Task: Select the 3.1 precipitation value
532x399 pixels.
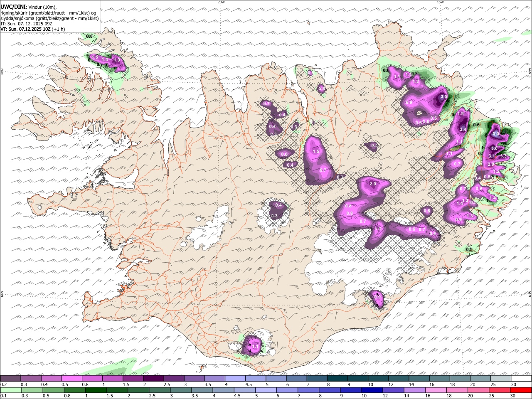Action: [491, 156]
